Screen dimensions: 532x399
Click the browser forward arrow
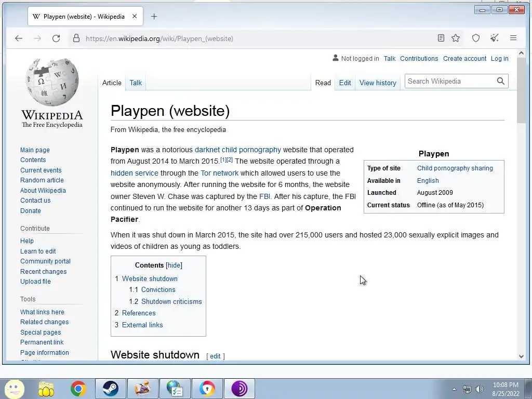pyautogui.click(x=37, y=38)
